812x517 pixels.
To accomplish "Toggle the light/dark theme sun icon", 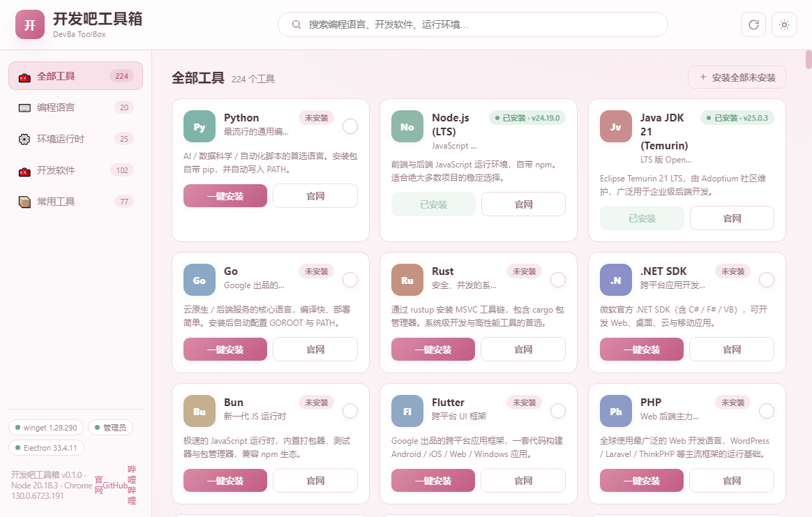I will tap(784, 24).
